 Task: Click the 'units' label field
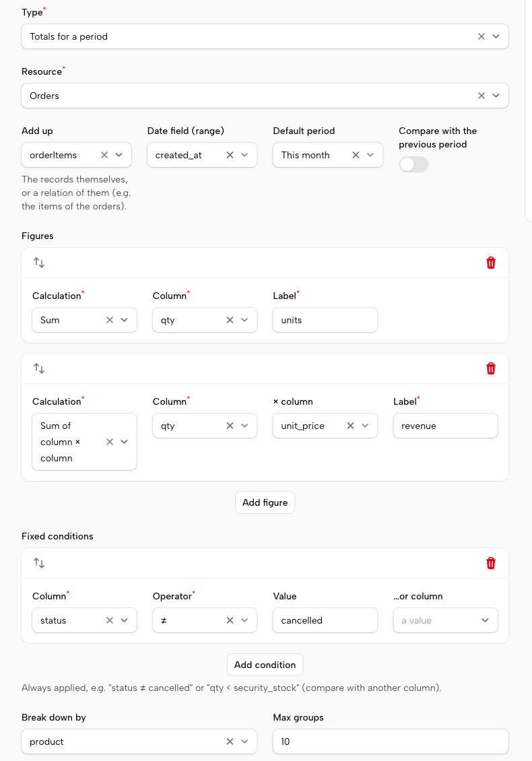pyautogui.click(x=325, y=320)
